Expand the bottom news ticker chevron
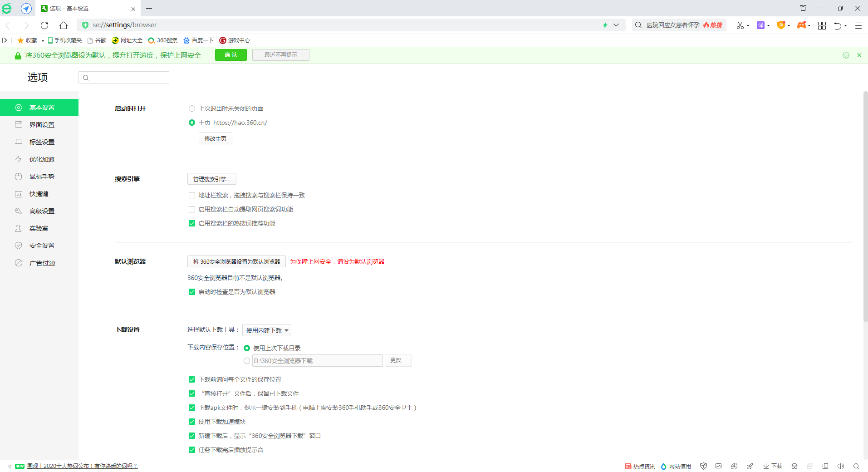The width and height of the screenshot is (868, 472). coord(10,466)
